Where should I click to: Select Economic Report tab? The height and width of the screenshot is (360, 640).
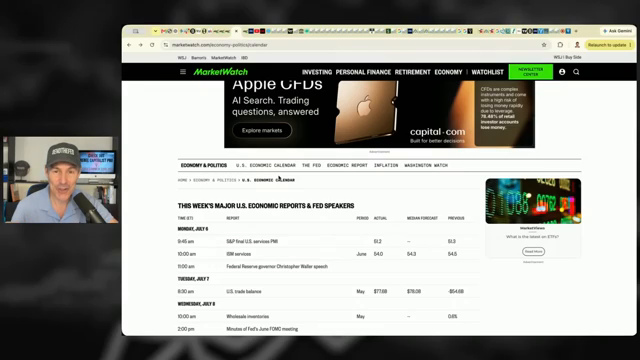347,165
